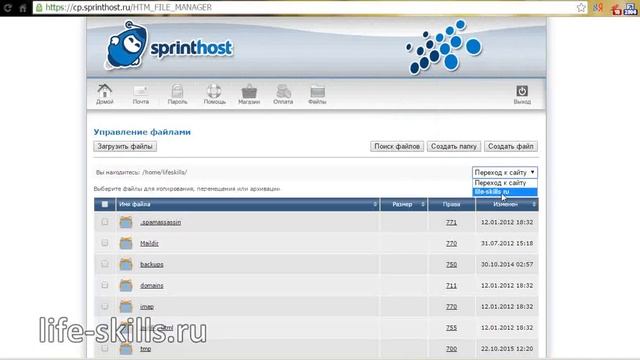
Task: Open the imap folder link
Action: point(147,307)
